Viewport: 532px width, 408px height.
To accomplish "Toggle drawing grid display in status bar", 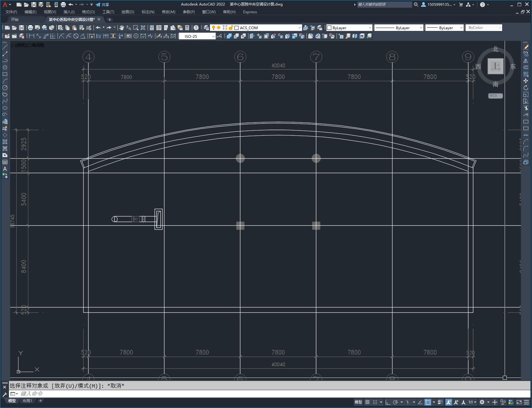I will (367, 402).
